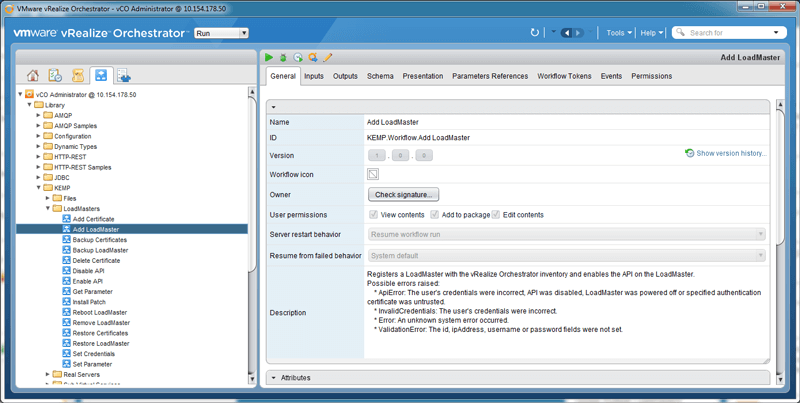Switch to the Workflow Tokens tab
This screenshot has width=800, height=403.
coord(564,76)
